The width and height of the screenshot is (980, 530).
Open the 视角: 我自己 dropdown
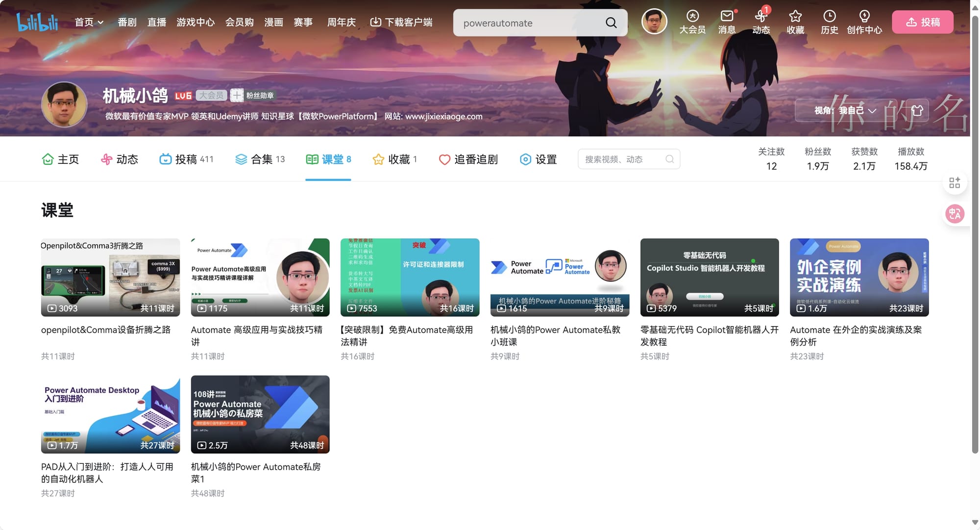[x=845, y=110]
